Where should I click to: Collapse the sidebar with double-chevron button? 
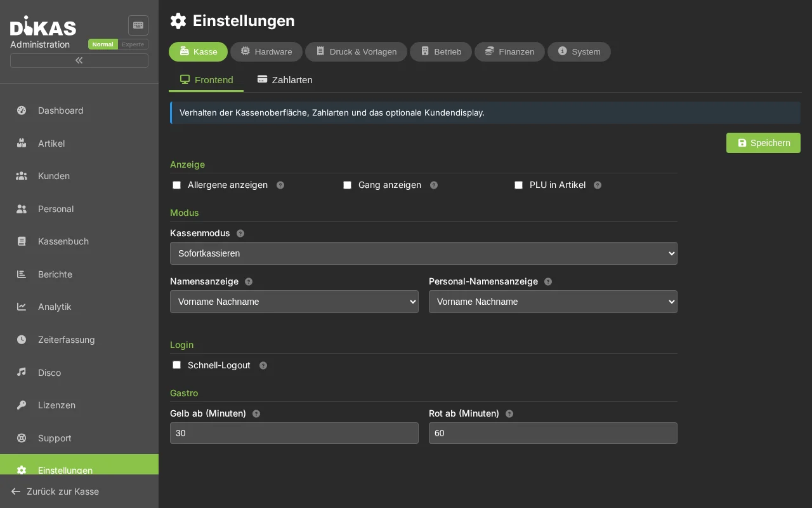coord(79,60)
